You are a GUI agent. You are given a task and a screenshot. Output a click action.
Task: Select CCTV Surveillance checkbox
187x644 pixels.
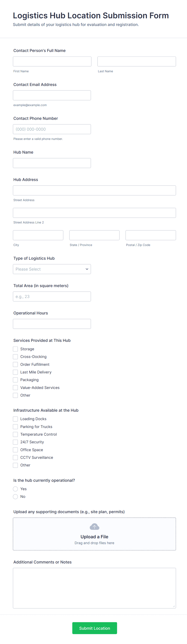15,457
